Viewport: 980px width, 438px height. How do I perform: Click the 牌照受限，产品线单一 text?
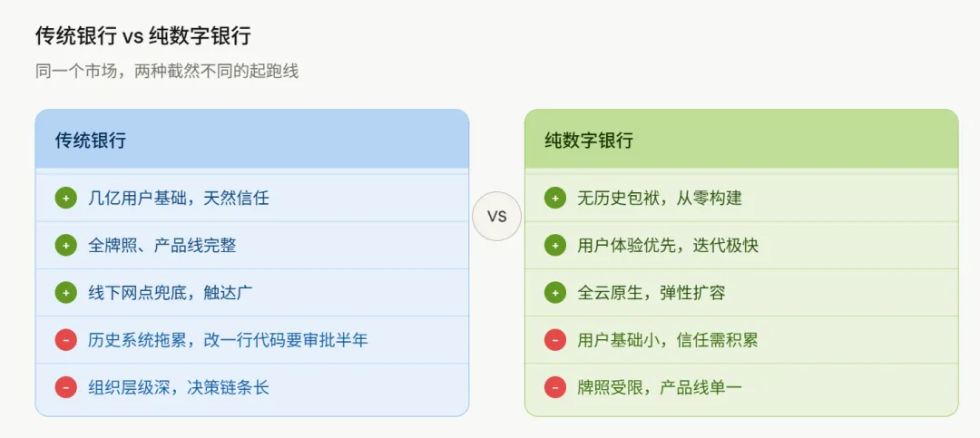(660, 388)
